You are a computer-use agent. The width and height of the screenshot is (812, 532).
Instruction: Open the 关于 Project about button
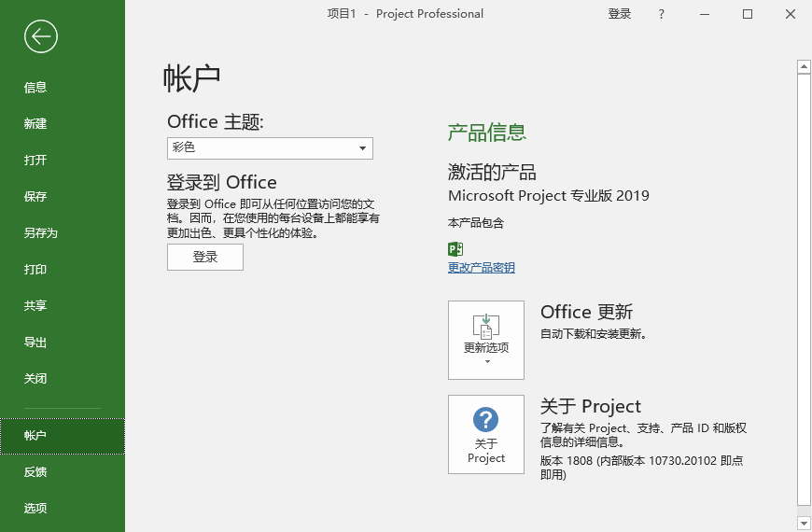coord(485,434)
